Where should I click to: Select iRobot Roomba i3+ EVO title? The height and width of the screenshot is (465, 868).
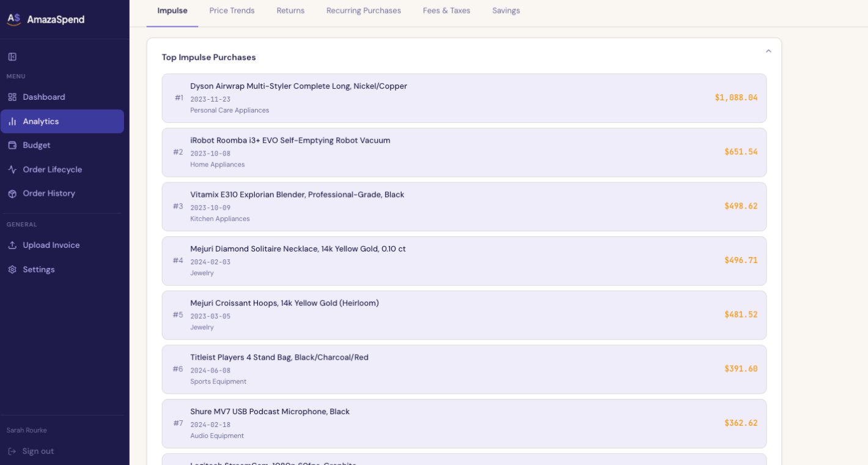pyautogui.click(x=290, y=141)
